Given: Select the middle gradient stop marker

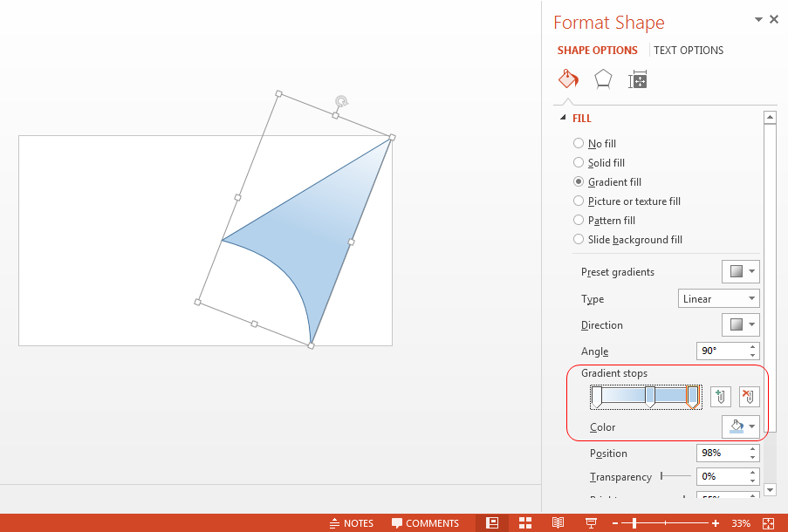Looking at the screenshot, I should [x=650, y=397].
